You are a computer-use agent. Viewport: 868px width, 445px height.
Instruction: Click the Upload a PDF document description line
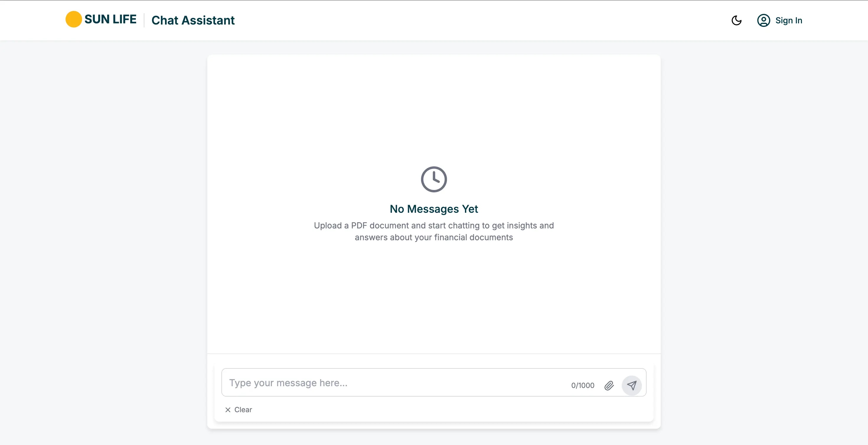[x=434, y=225]
